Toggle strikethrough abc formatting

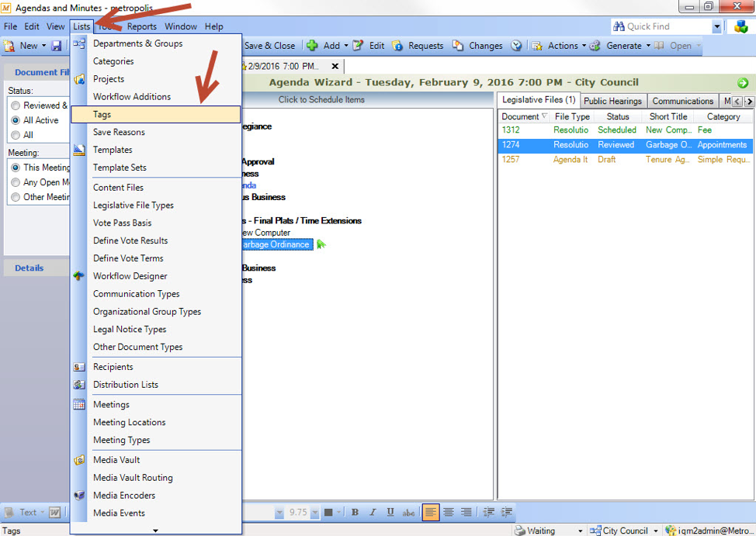pyautogui.click(x=408, y=513)
